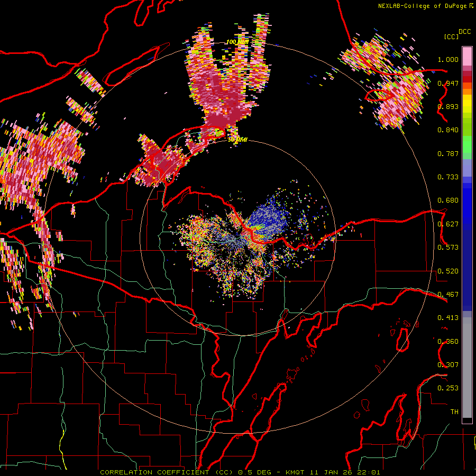Viewport: 476px width, 476px height.
Task: Click the 50 NMI range ring label
Action: pos(237,140)
